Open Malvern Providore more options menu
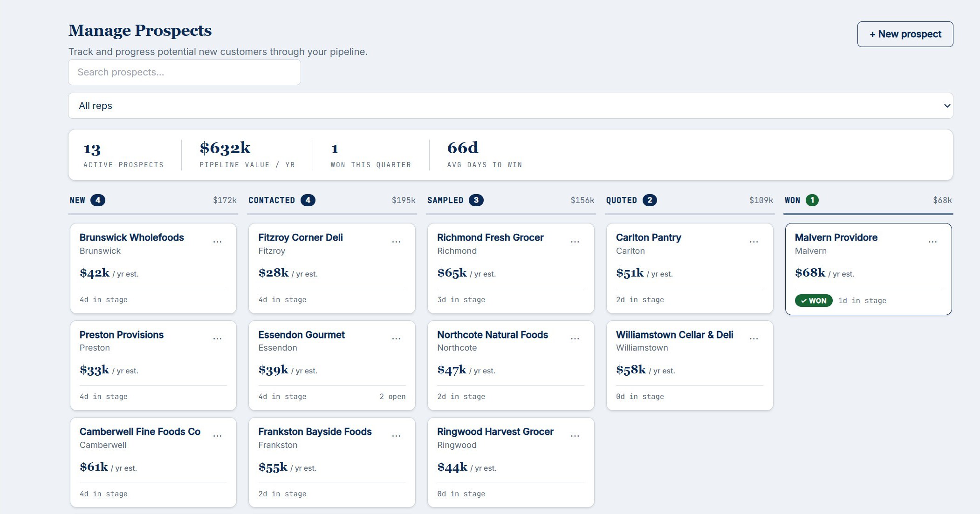The height and width of the screenshot is (514, 980). point(932,242)
